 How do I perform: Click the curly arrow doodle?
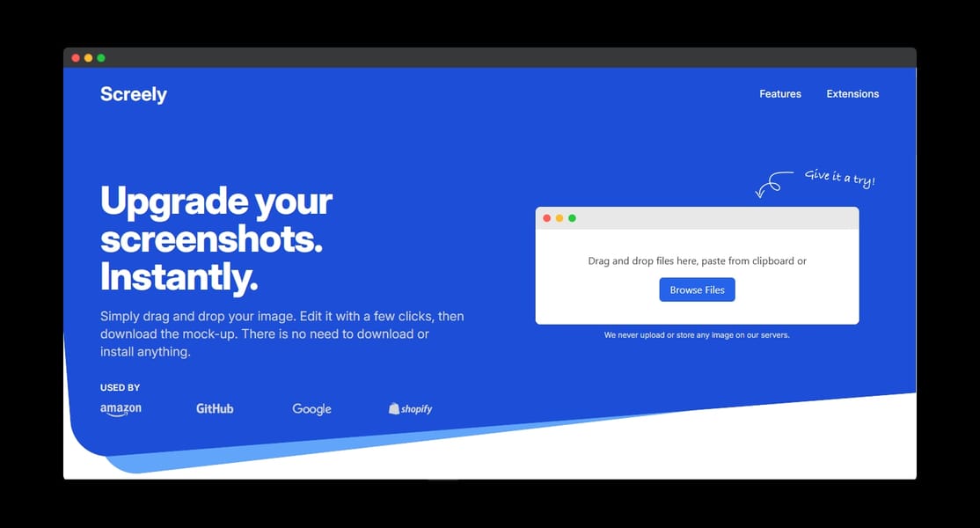point(774,184)
